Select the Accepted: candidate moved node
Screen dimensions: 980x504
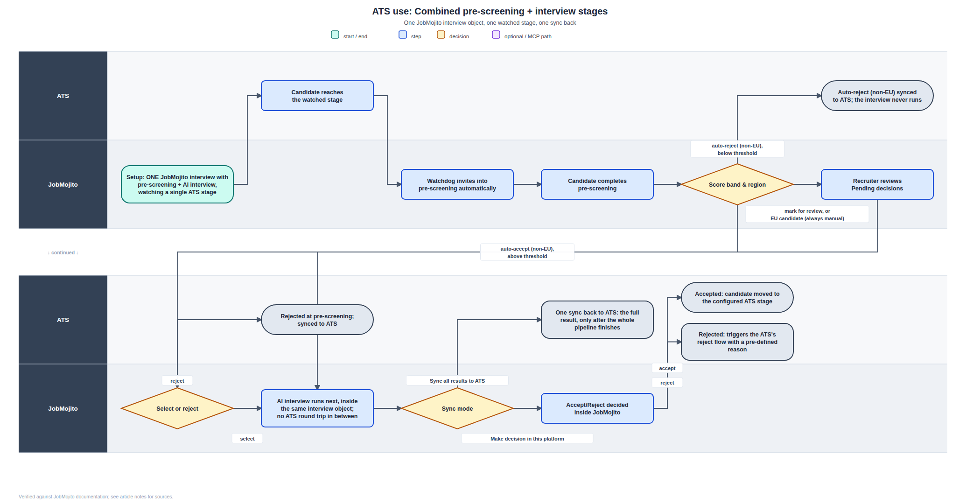pos(737,297)
